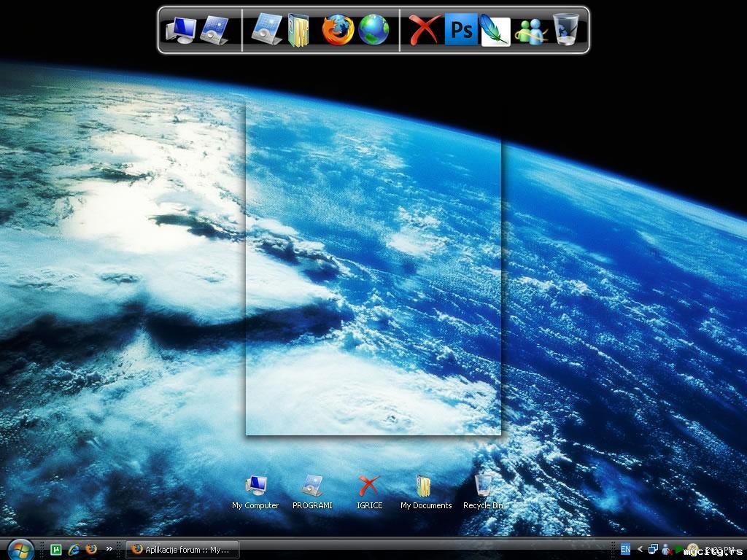Viewport: 747px width, 560px height.
Task: Click the red X icon in dock
Action: [424, 29]
